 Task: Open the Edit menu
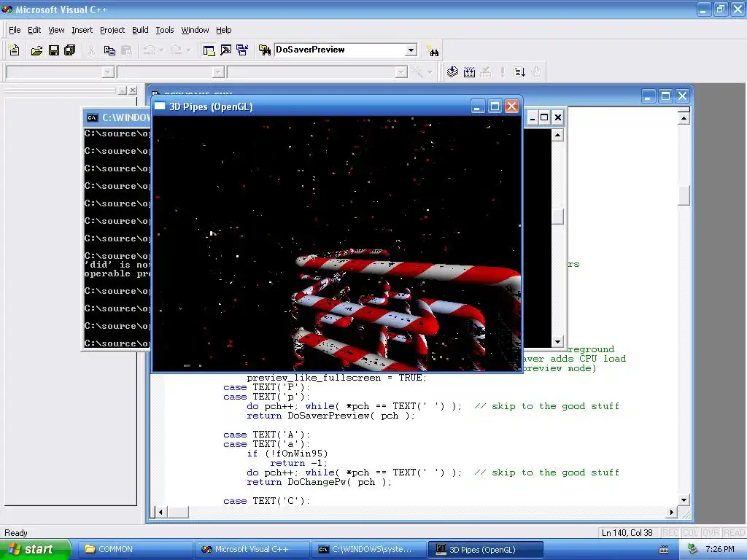click(34, 30)
